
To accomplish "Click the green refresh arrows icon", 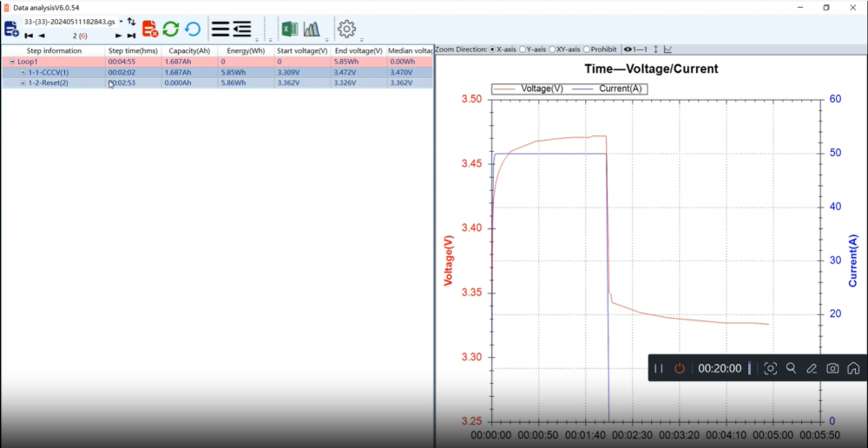I will 171,29.
